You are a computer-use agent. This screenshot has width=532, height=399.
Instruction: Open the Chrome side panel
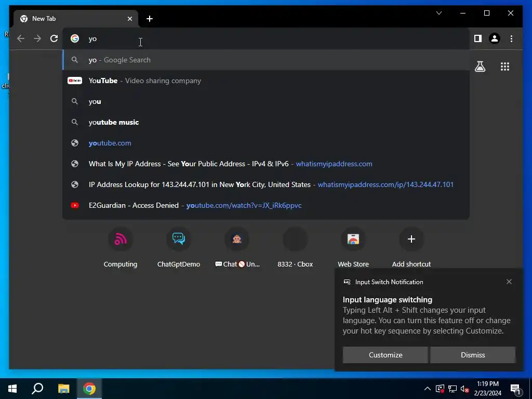(x=478, y=38)
